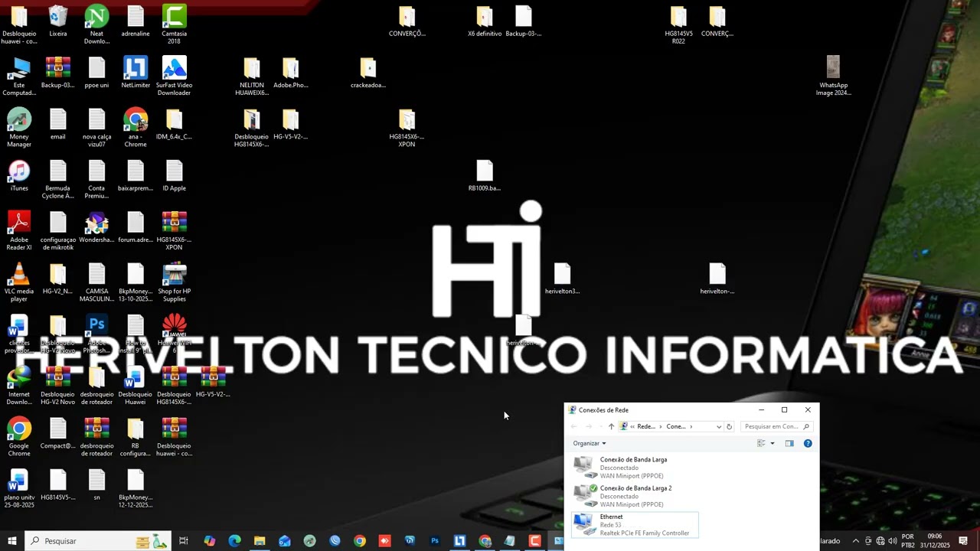Select the WhatsApp Image 2024 file
Image resolution: width=980 pixels, height=551 pixels.
point(833,76)
